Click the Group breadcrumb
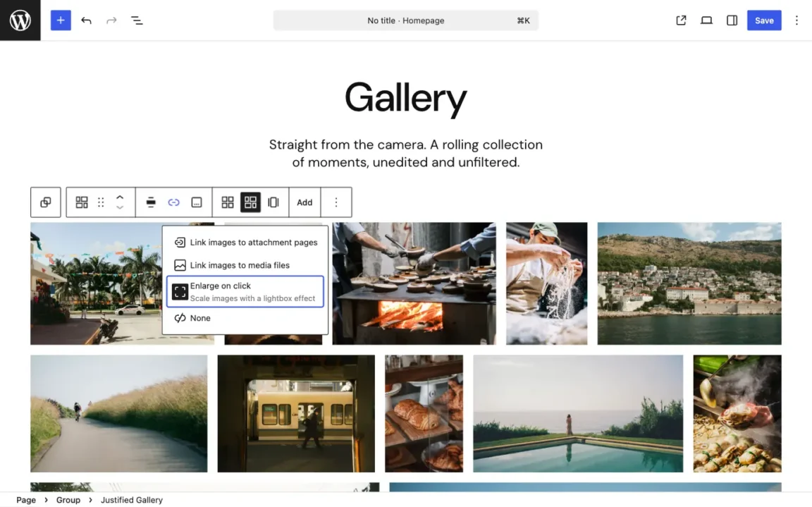 (68, 500)
